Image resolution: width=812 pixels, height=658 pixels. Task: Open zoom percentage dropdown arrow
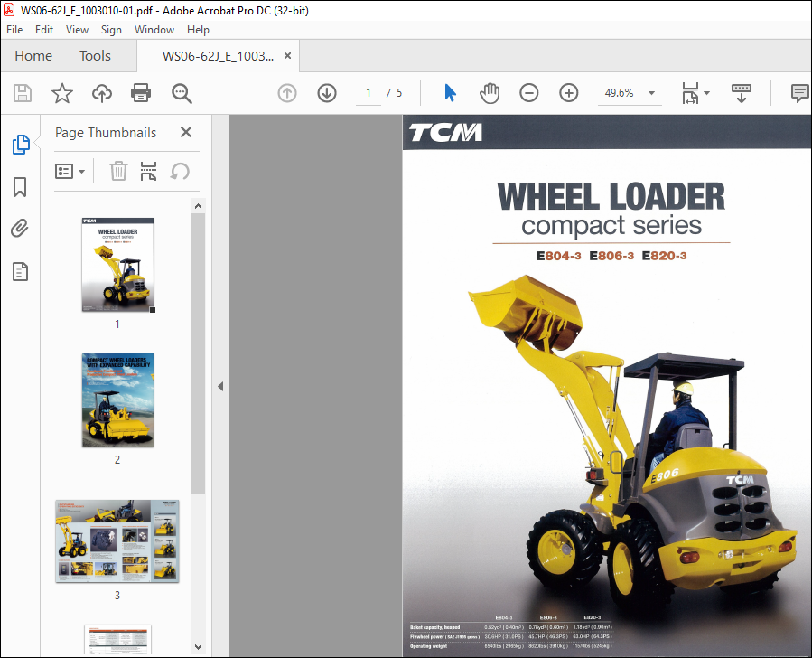coord(651,93)
